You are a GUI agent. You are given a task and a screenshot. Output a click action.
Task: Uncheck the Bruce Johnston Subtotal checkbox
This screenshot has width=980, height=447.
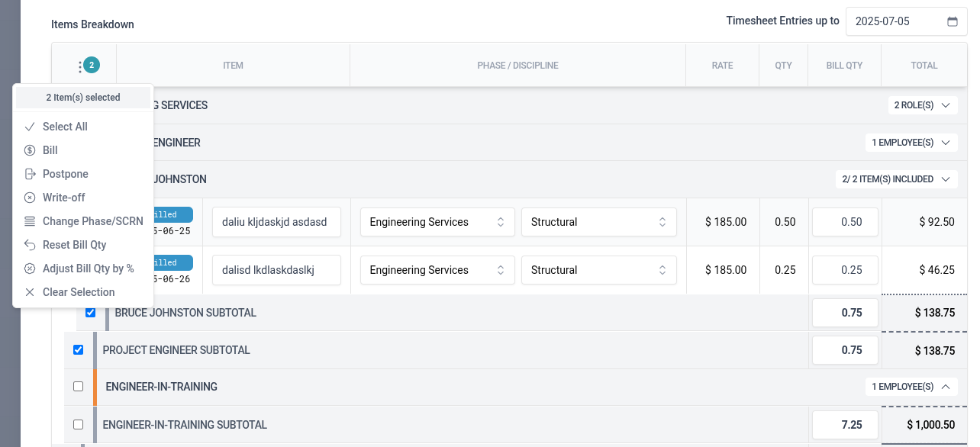tap(90, 313)
